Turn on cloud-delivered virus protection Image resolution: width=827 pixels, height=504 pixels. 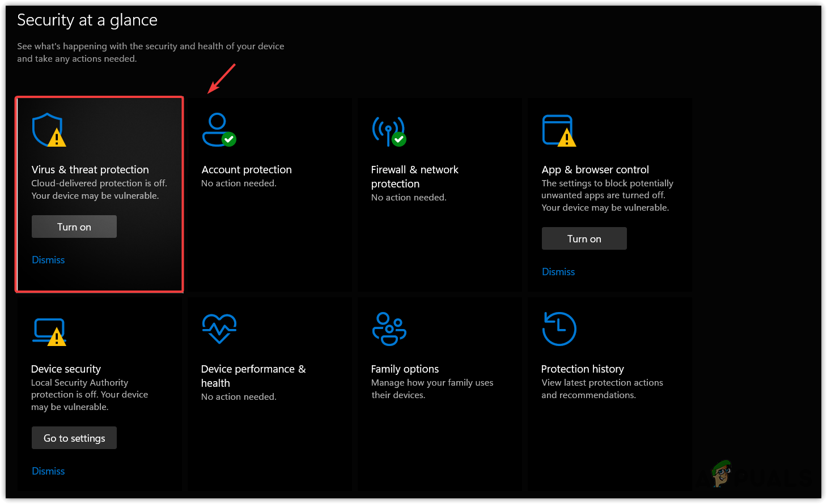pyautogui.click(x=74, y=227)
